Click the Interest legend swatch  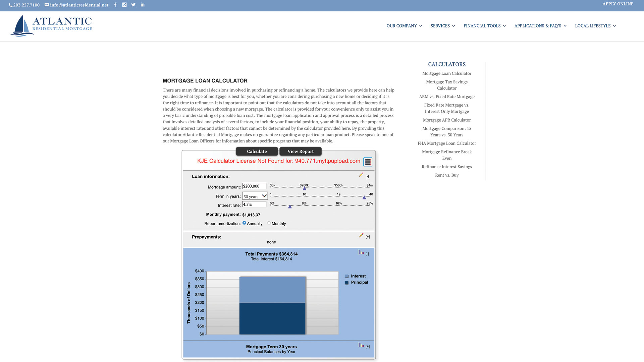346,277
